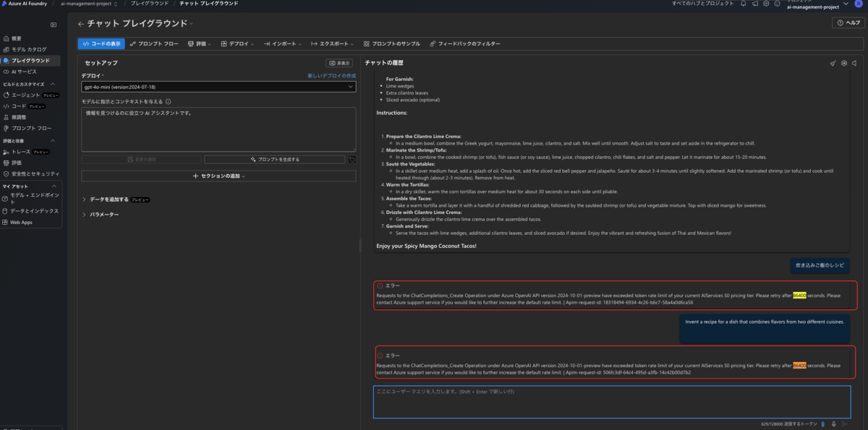Open the プロンプト フロー toolbar item
The width and height of the screenshot is (868, 430).
point(154,43)
